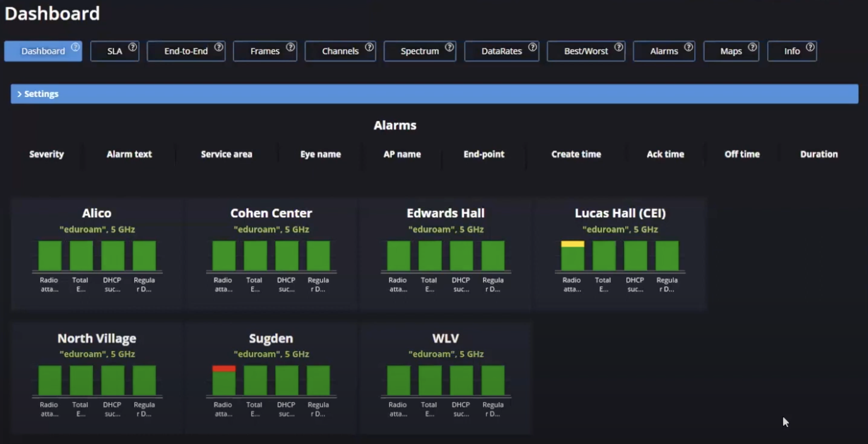Select the SLA tab
Screen dimensions: 868x444
pos(114,51)
